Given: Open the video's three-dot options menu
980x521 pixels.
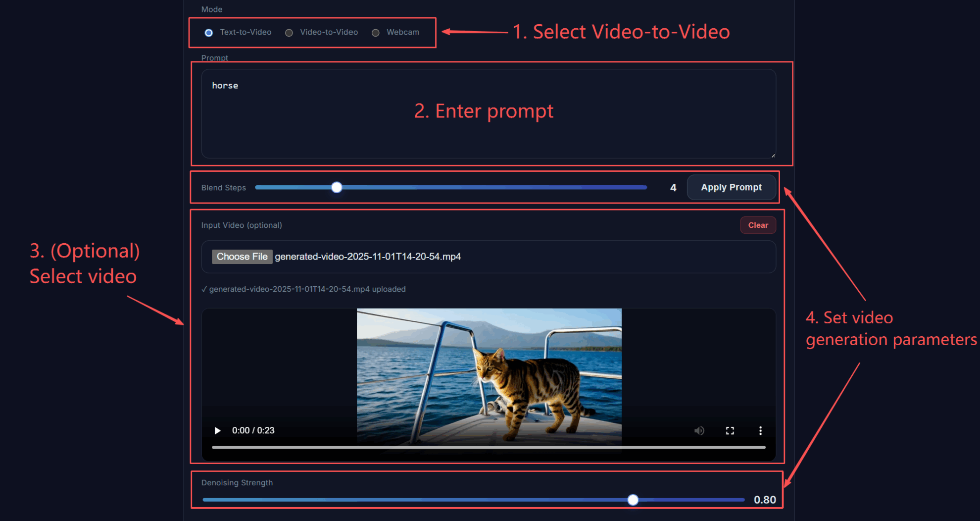Looking at the screenshot, I should click(760, 430).
